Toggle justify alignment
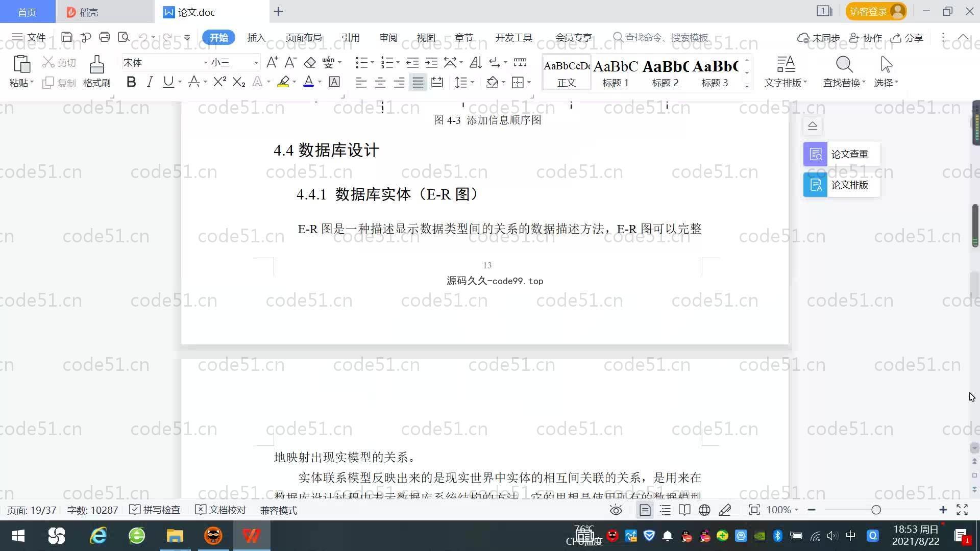980x551 pixels. point(418,82)
